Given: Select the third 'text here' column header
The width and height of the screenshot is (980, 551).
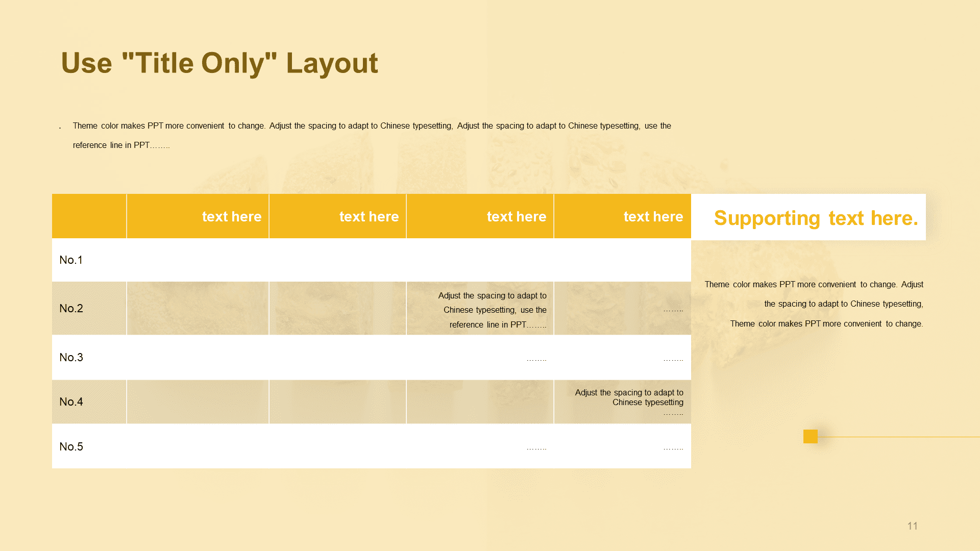Looking at the screenshot, I should pos(480,216).
